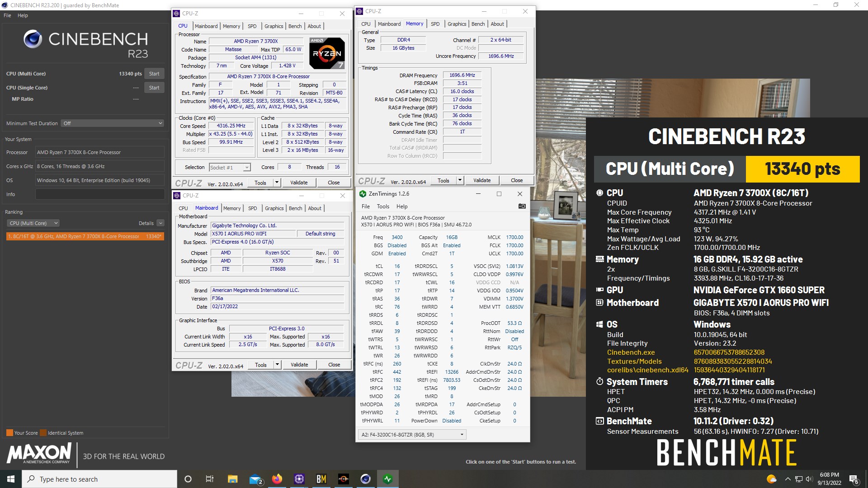Open the notification center icon

click(x=854, y=479)
